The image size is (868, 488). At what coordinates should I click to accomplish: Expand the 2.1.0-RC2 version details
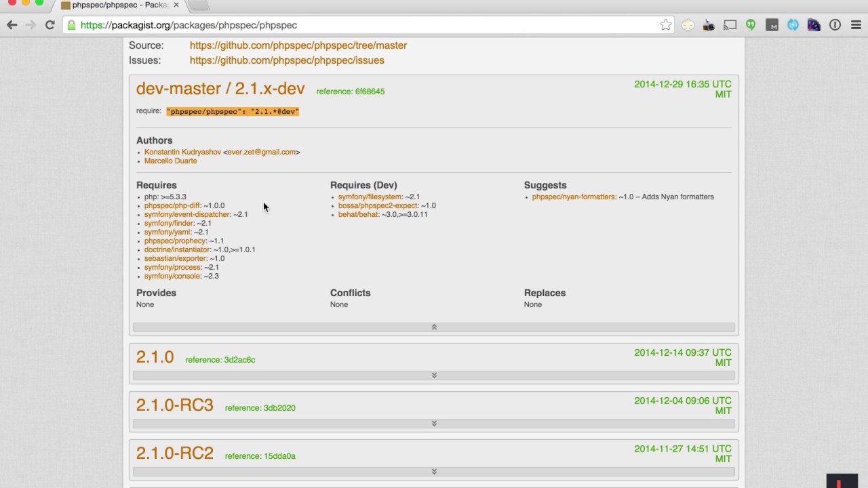[x=434, y=472]
